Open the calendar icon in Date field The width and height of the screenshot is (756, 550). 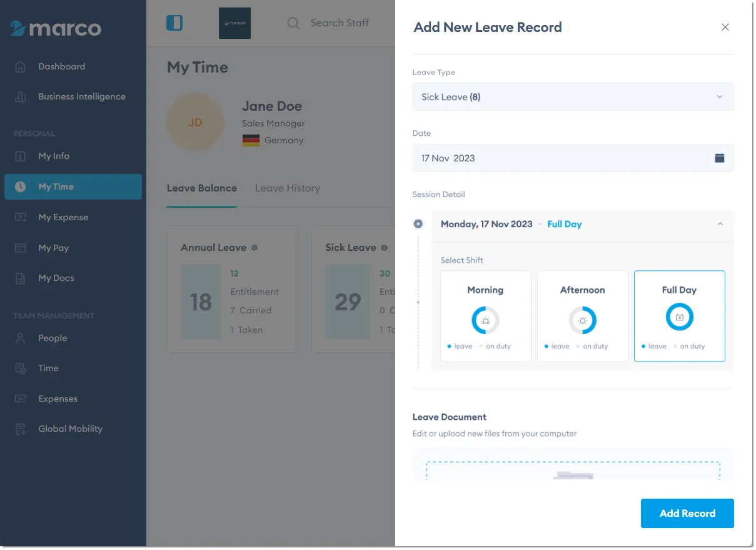(720, 158)
